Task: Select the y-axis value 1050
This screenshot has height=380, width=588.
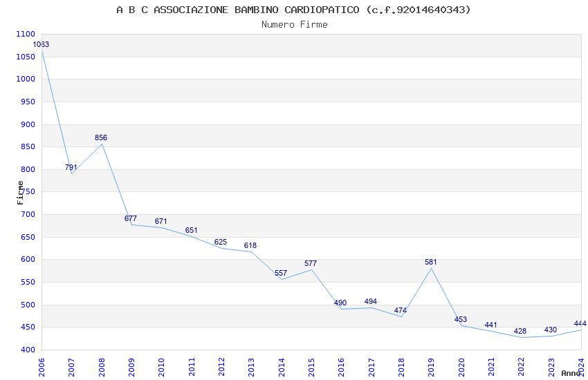Action: point(26,57)
